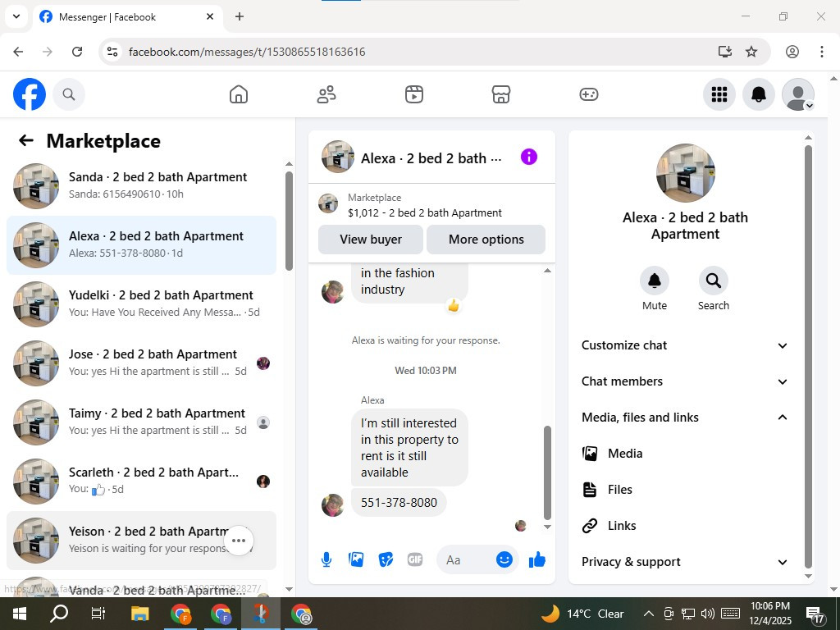Open Links under Media, files and links

tap(684, 526)
